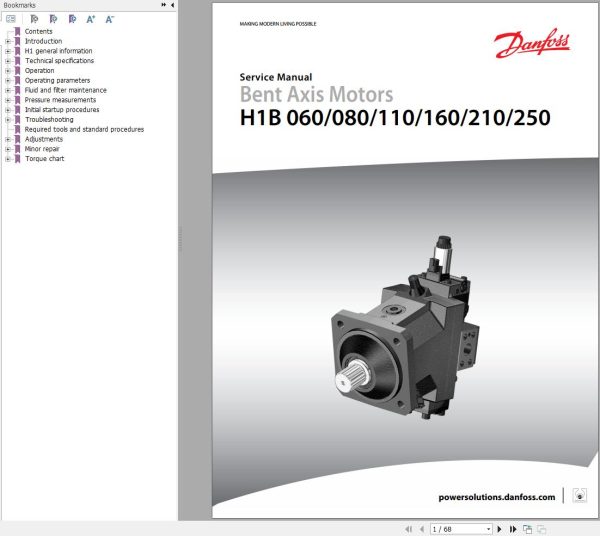600x536 pixels.
Task: Jump to the last page
Action: [x=513, y=529]
